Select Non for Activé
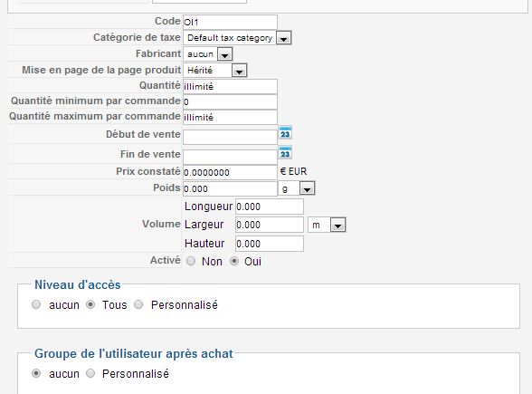The image size is (532, 394). (x=191, y=261)
